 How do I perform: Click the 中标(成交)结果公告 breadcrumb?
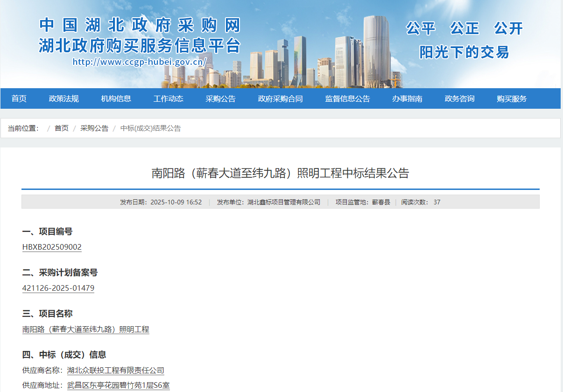(x=151, y=128)
